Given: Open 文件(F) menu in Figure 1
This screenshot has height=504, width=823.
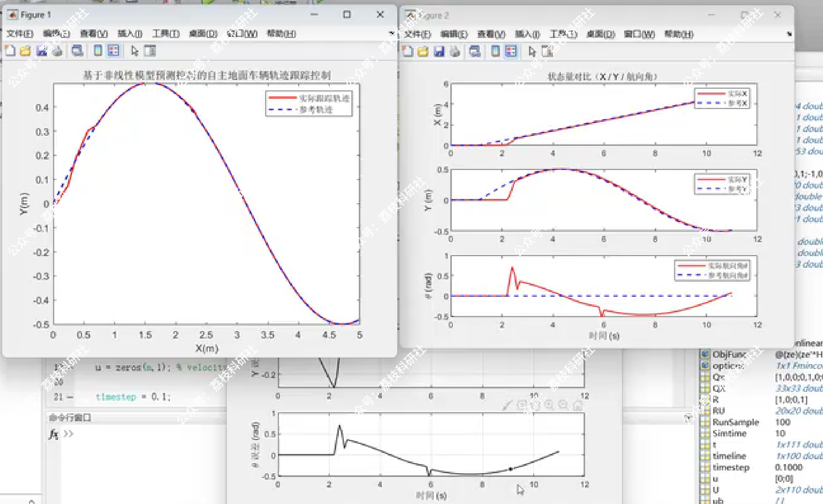Looking at the screenshot, I should pyautogui.click(x=20, y=33).
